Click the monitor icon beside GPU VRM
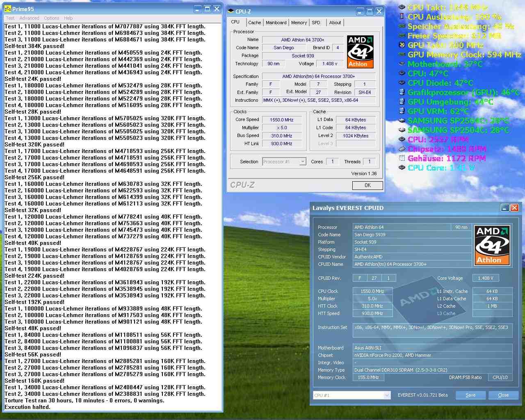The width and height of the screenshot is (525, 420). [402, 111]
